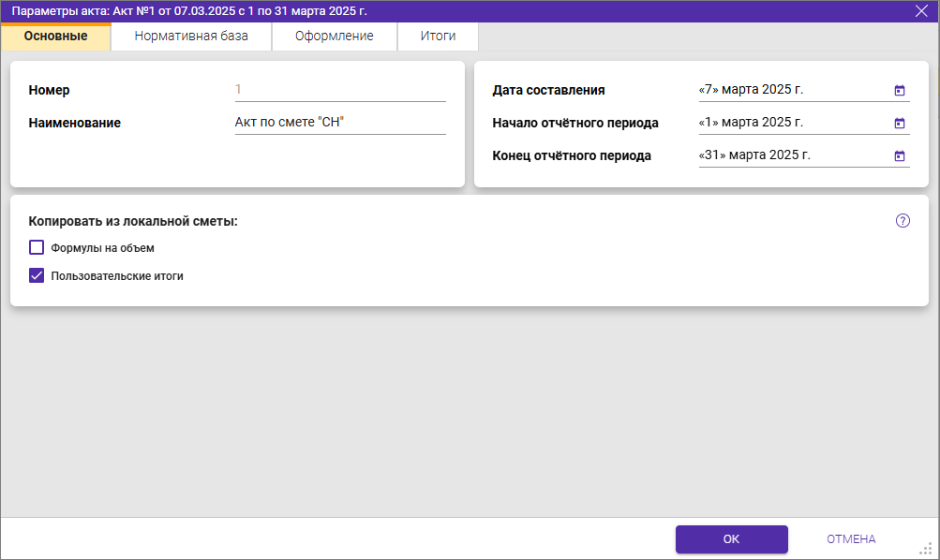This screenshot has width=940, height=560.
Task: Click the help question mark icon
Action: click(x=903, y=221)
